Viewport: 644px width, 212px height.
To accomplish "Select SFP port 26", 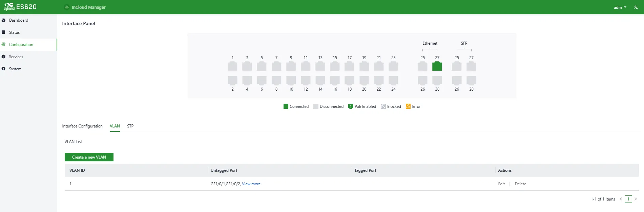I will coord(457,80).
